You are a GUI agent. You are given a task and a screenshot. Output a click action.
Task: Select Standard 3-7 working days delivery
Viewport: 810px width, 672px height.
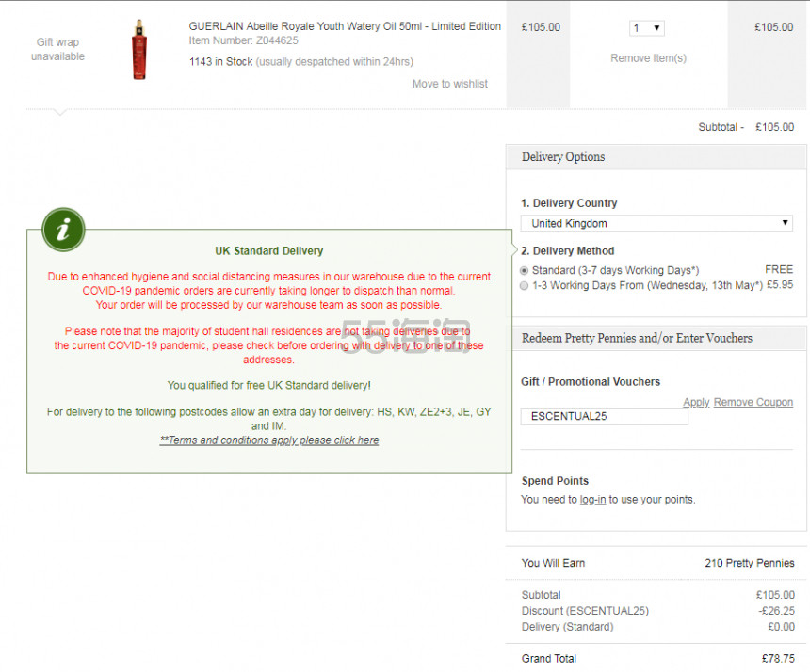click(x=525, y=270)
